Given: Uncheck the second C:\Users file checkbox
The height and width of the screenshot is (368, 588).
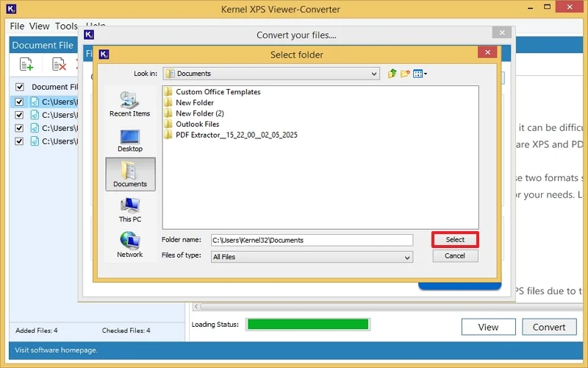Looking at the screenshot, I should [19, 115].
